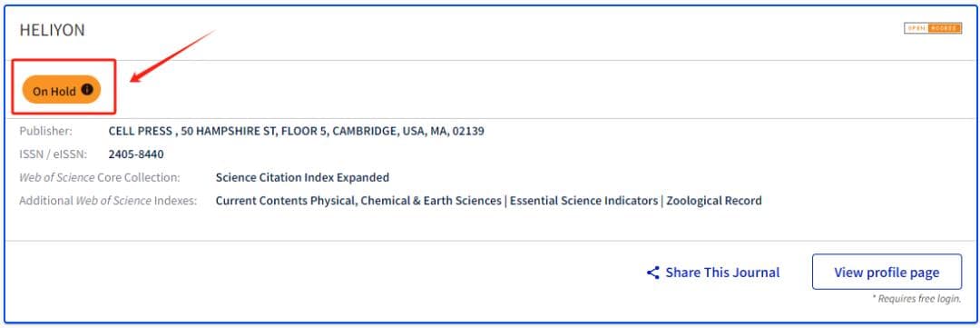Click the Additional Web of Science Indexes label

[x=107, y=201]
